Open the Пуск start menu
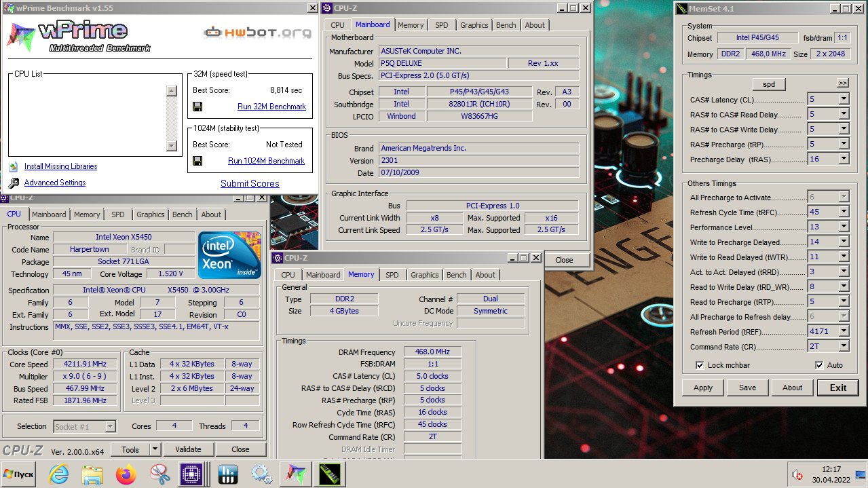 coord(19,474)
